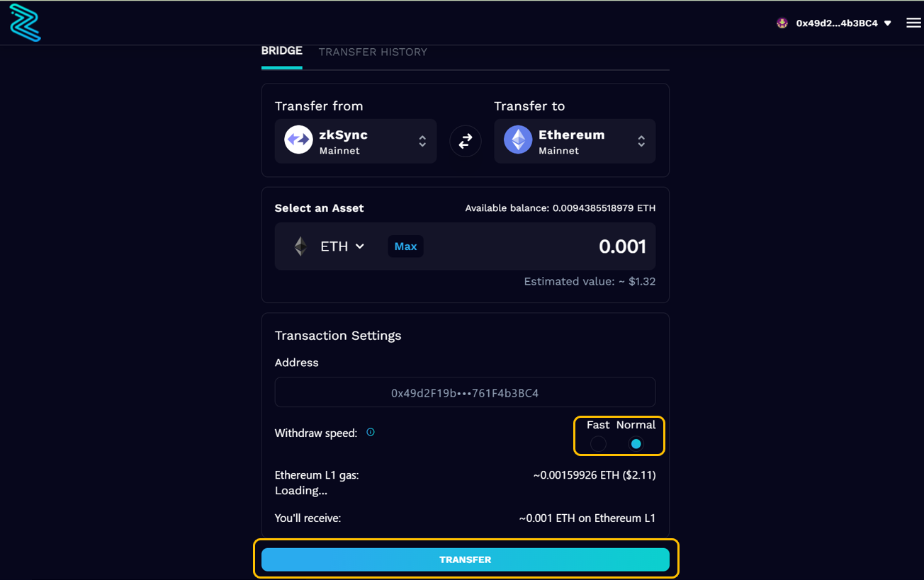Show withdraw speed info tooltip icon
The height and width of the screenshot is (580, 924).
[x=371, y=432]
